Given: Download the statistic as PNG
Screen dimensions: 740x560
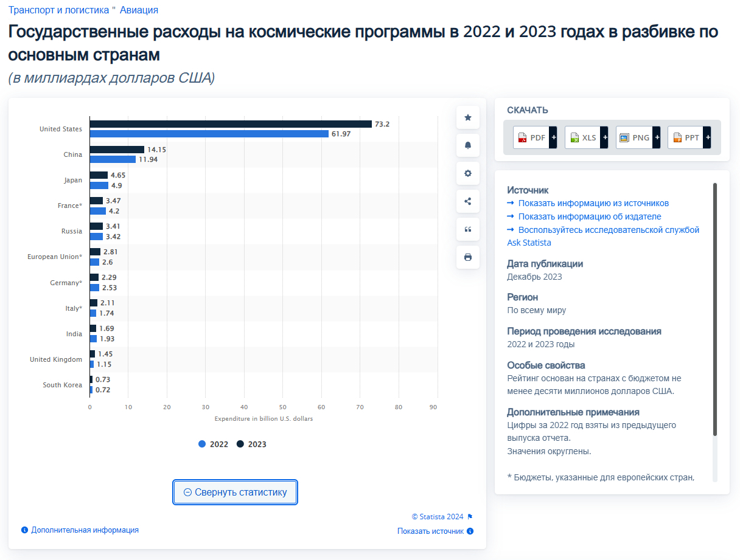Looking at the screenshot, I should click(634, 137).
